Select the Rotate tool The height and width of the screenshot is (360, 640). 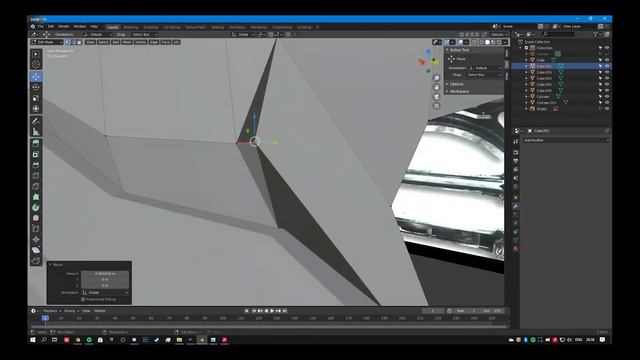tap(36, 87)
